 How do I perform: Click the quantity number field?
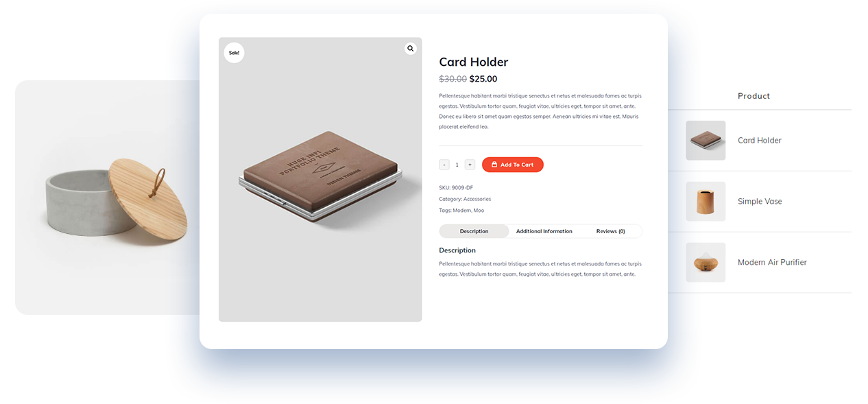click(x=457, y=165)
